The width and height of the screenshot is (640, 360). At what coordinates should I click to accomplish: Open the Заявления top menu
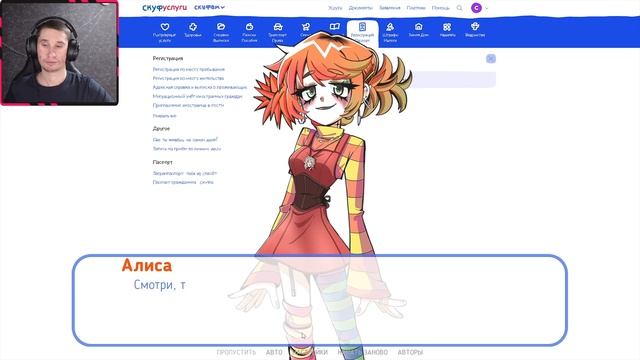pos(389,8)
